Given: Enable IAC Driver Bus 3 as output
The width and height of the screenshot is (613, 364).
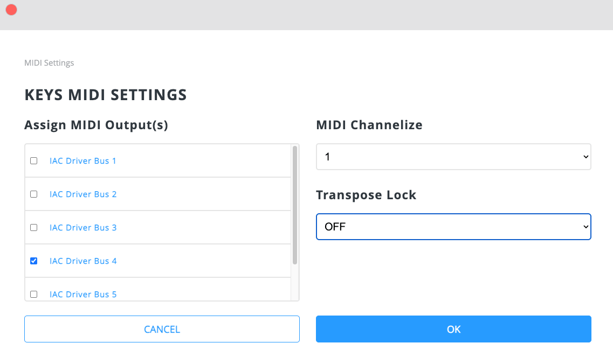Looking at the screenshot, I should pos(34,227).
